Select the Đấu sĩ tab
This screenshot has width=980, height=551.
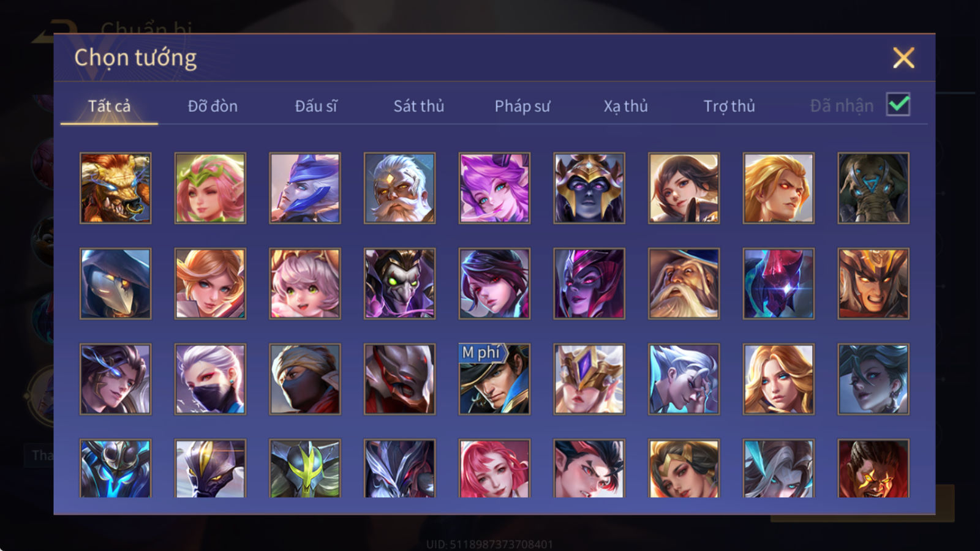pyautogui.click(x=316, y=106)
